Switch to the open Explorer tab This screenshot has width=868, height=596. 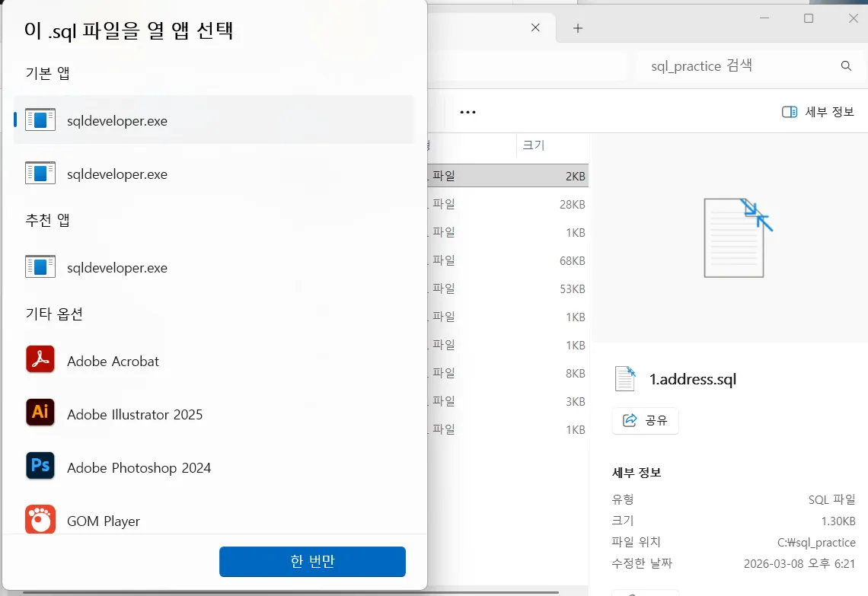[x=487, y=27]
